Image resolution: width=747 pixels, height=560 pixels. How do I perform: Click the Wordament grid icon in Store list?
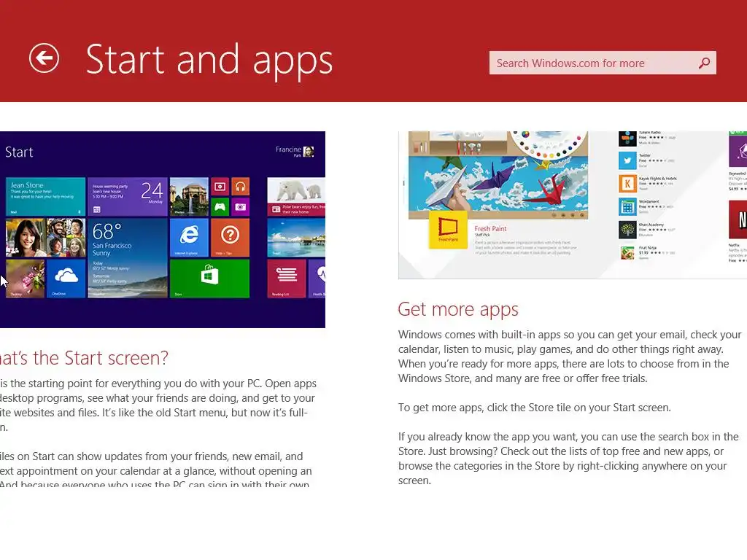pos(627,206)
